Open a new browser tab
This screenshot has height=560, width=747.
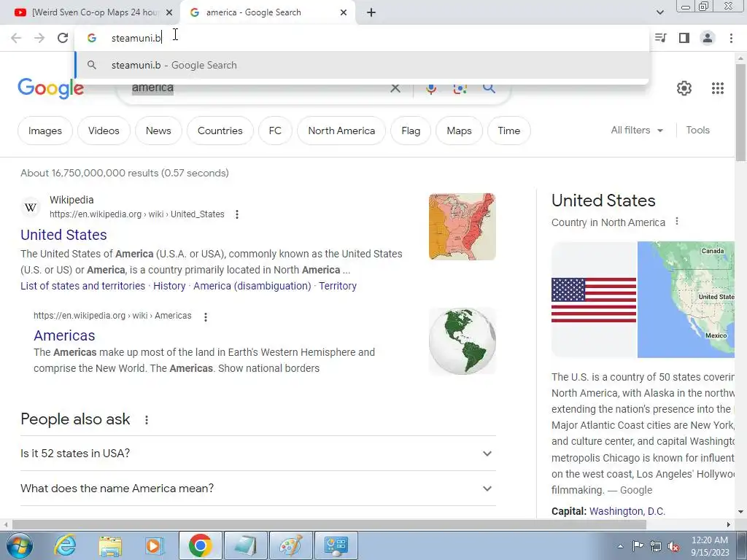coord(371,12)
